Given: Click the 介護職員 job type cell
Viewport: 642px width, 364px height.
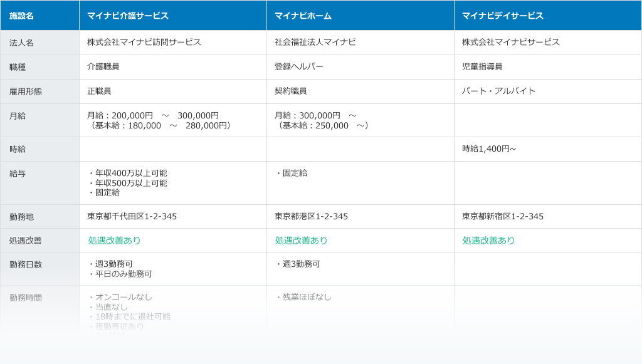Looking at the screenshot, I should click(103, 66).
